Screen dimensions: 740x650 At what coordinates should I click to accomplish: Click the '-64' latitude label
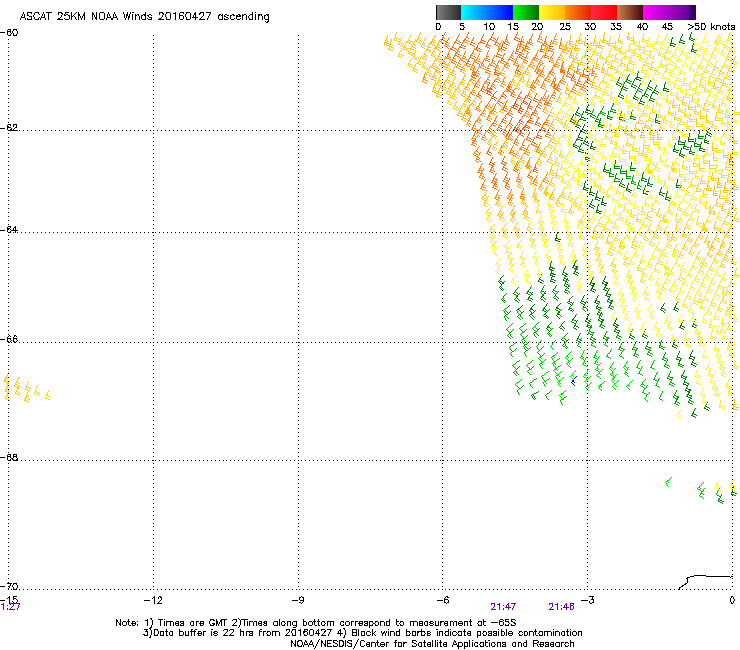9,230
